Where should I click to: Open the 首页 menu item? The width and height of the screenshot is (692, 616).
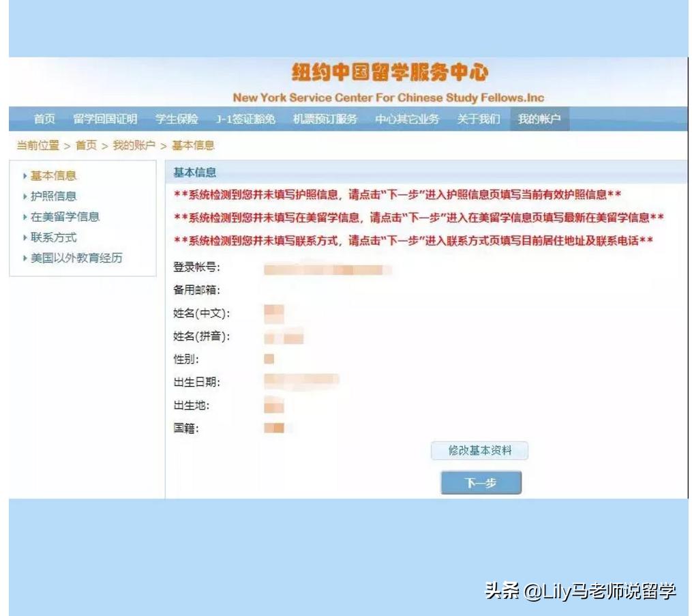pos(44,118)
